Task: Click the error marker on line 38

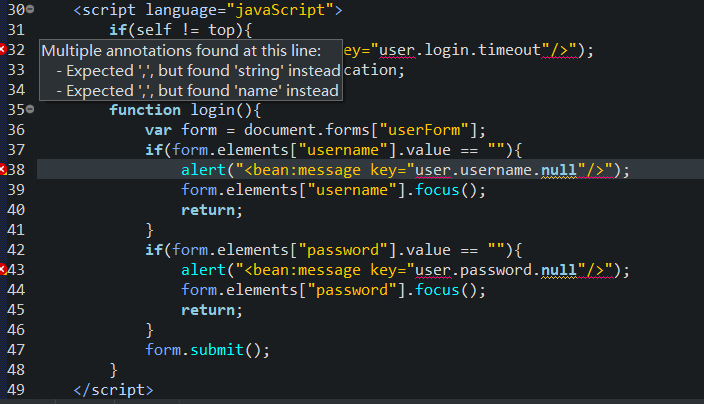Action: pos(2,169)
